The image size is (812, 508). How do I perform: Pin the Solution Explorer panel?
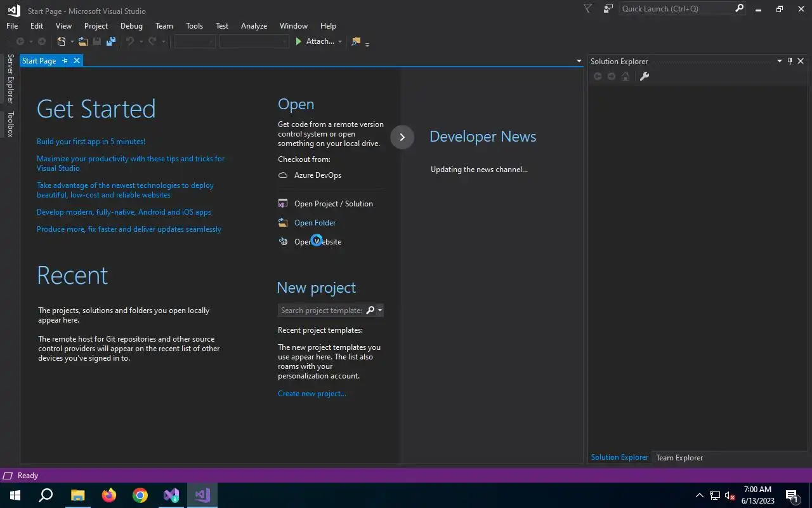[790, 61]
